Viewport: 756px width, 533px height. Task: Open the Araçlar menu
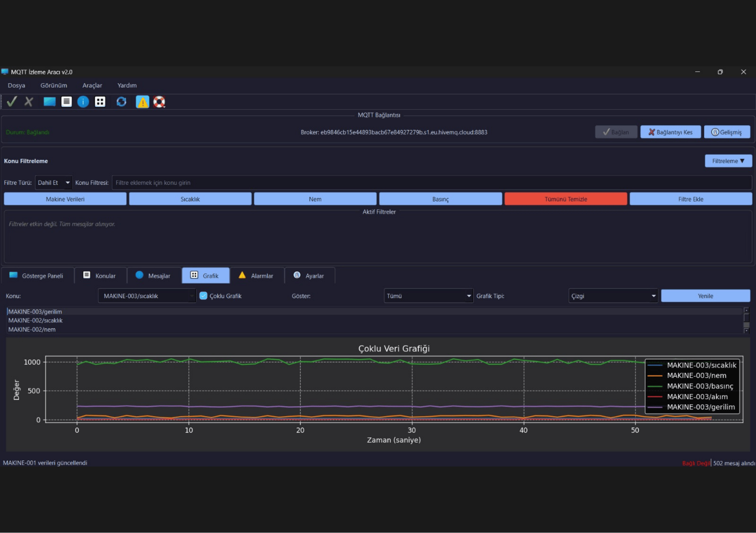point(92,85)
